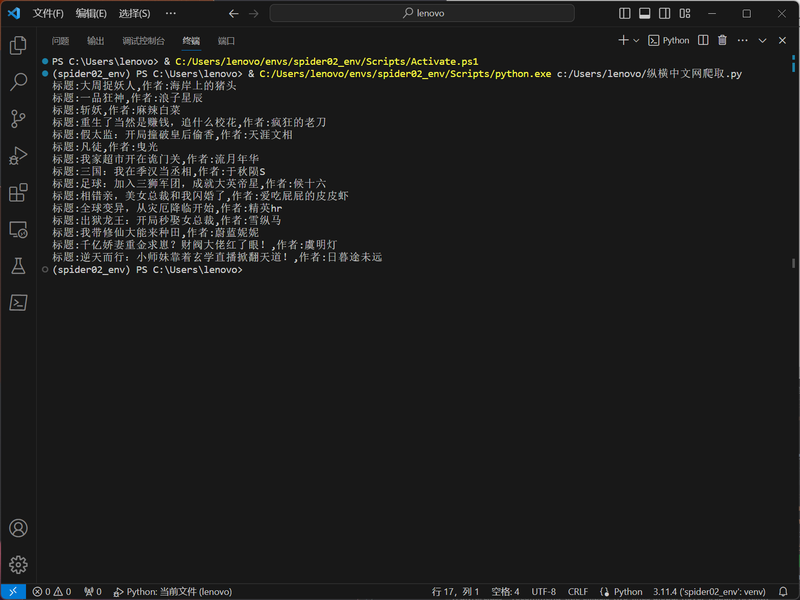This screenshot has width=800, height=600.
Task: Select interpreter 3.11.4 spider02_env
Action: point(709,592)
